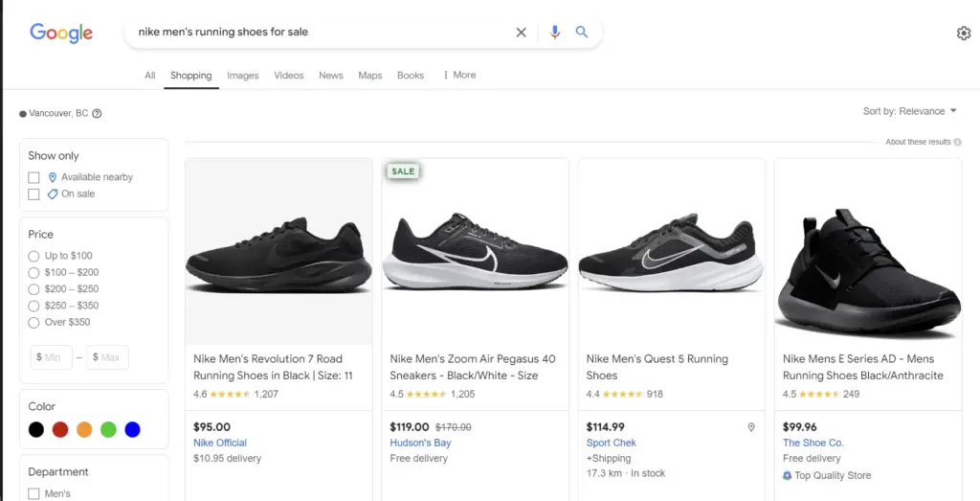Click the location pin icon on Sport Chek listing
Image resolution: width=980 pixels, height=501 pixels.
click(751, 427)
